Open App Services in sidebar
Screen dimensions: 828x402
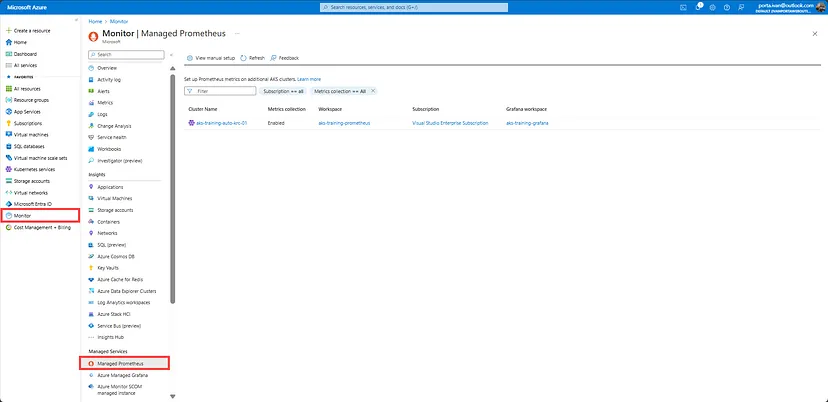pyautogui.click(x=27, y=111)
